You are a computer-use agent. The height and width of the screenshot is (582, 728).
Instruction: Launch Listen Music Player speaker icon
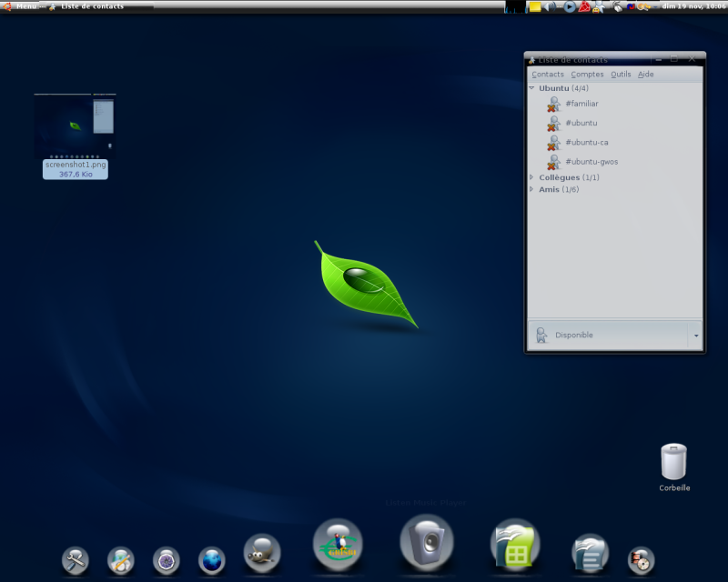(427, 543)
